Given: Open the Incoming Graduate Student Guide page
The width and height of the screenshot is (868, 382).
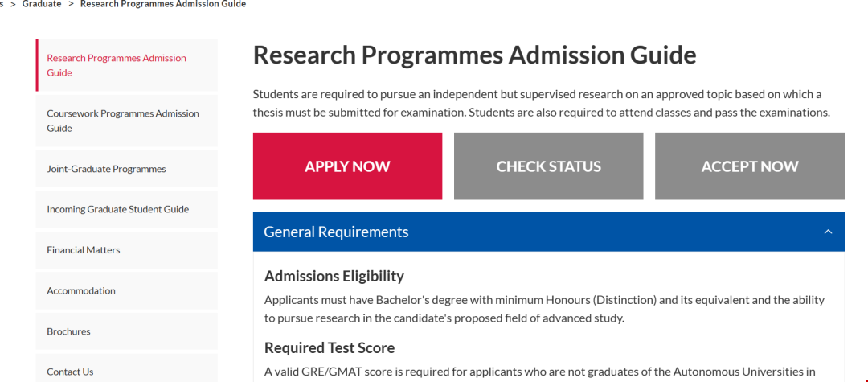Looking at the screenshot, I should [117, 209].
